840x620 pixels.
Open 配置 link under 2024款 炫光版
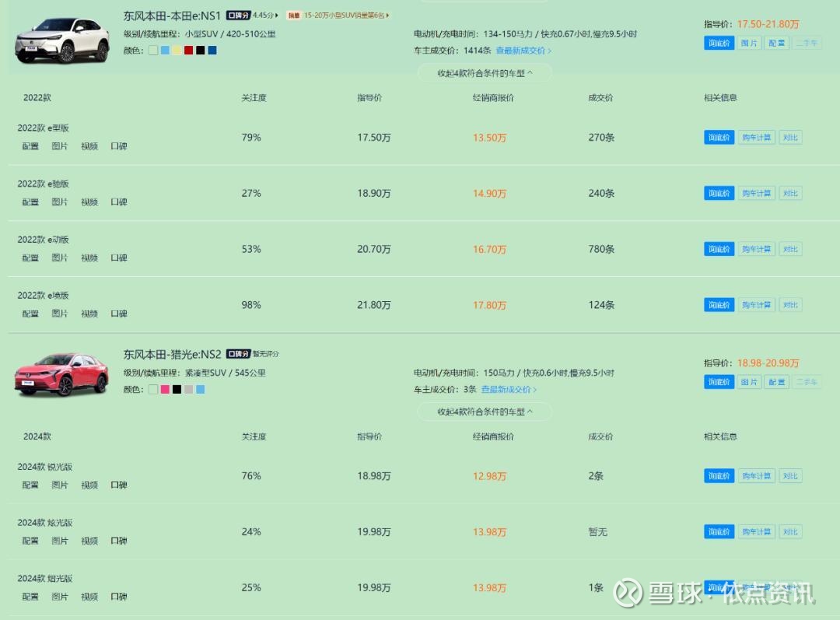[30, 541]
